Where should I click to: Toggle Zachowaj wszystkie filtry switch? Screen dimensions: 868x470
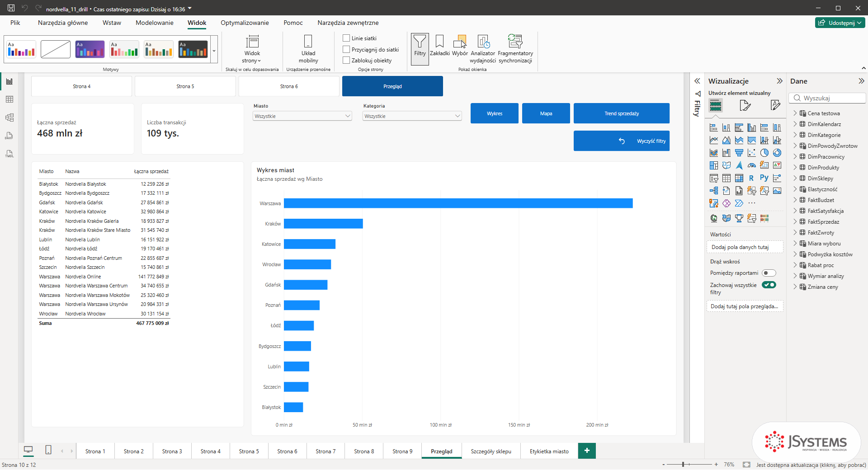769,285
